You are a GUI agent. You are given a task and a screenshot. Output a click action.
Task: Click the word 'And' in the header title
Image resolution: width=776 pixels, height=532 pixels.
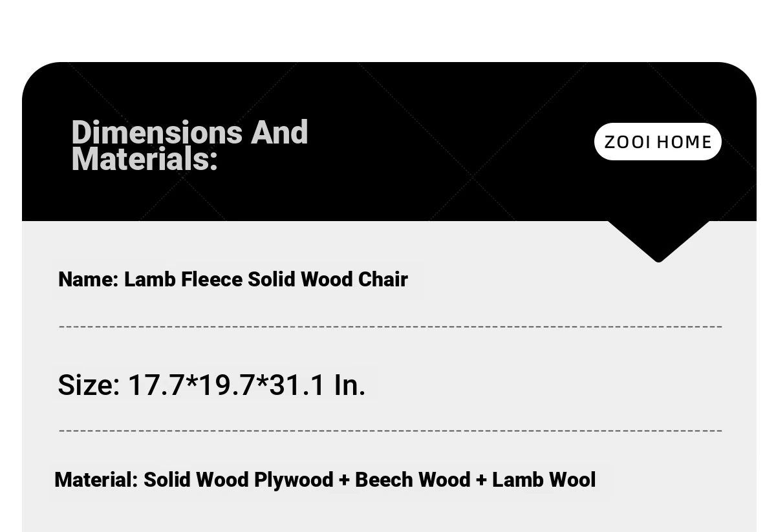tap(279, 132)
